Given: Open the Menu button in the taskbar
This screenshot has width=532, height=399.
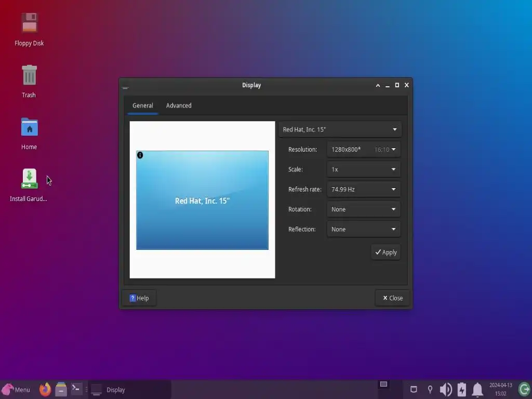Looking at the screenshot, I should pos(16,390).
